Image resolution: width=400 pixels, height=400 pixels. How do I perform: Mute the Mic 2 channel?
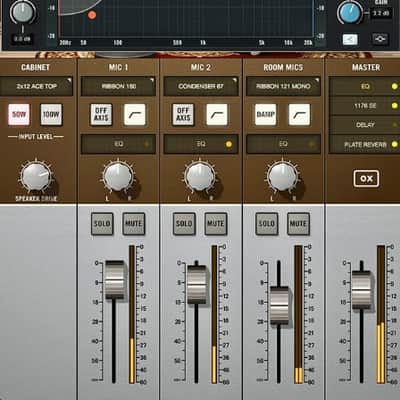pos(216,224)
